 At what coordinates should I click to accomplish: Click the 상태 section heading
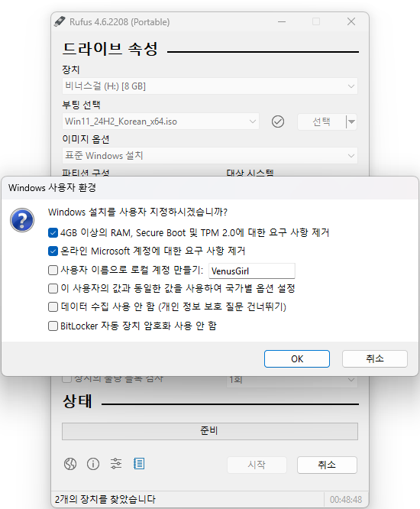coord(78,401)
